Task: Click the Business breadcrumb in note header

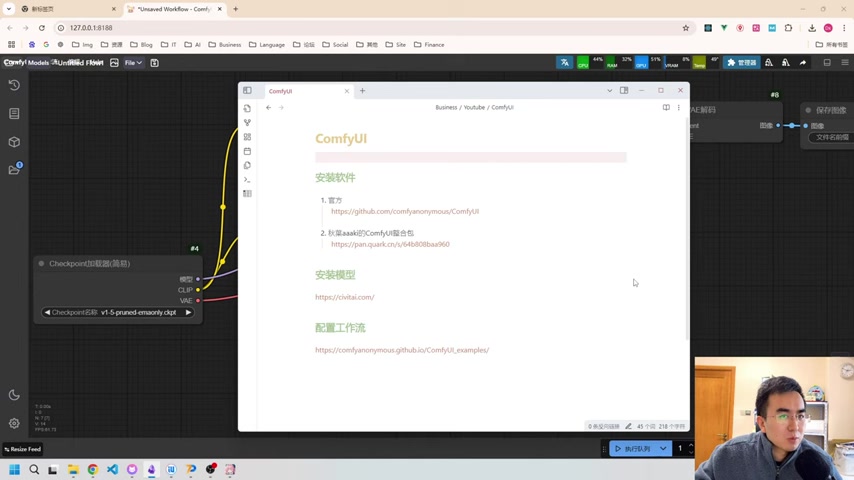Action: pos(446,107)
